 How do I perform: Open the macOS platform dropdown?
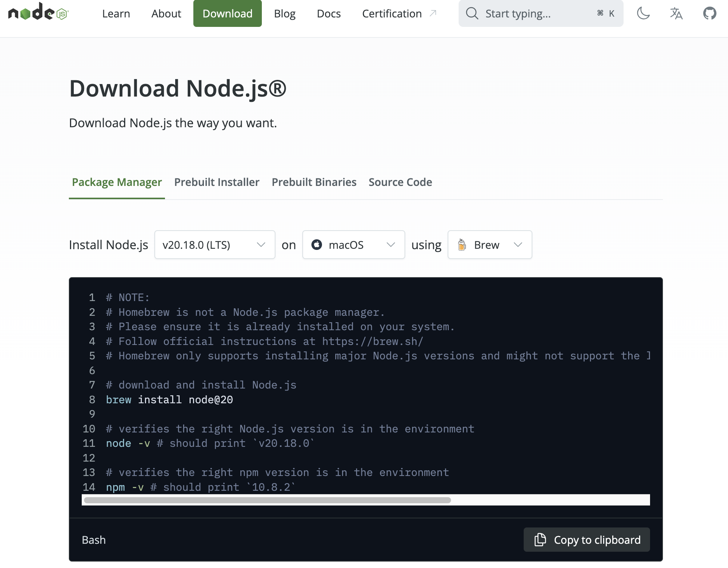(x=353, y=245)
